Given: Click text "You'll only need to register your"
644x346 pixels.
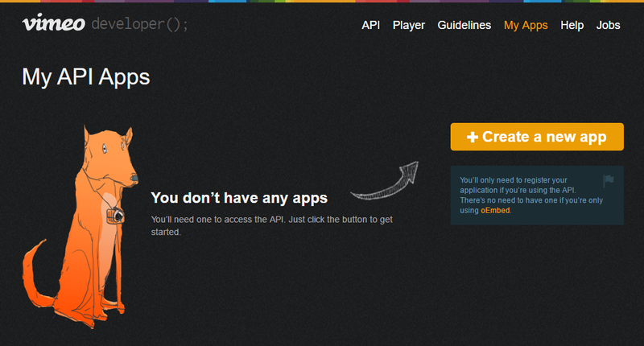Looking at the screenshot, I should point(514,180).
